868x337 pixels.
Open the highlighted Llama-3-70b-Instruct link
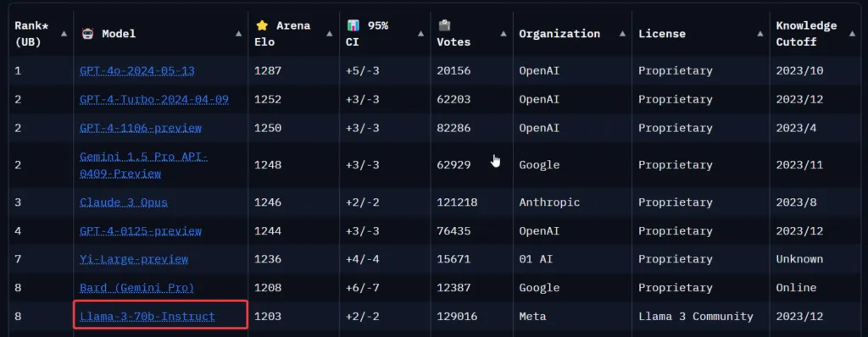click(x=147, y=317)
